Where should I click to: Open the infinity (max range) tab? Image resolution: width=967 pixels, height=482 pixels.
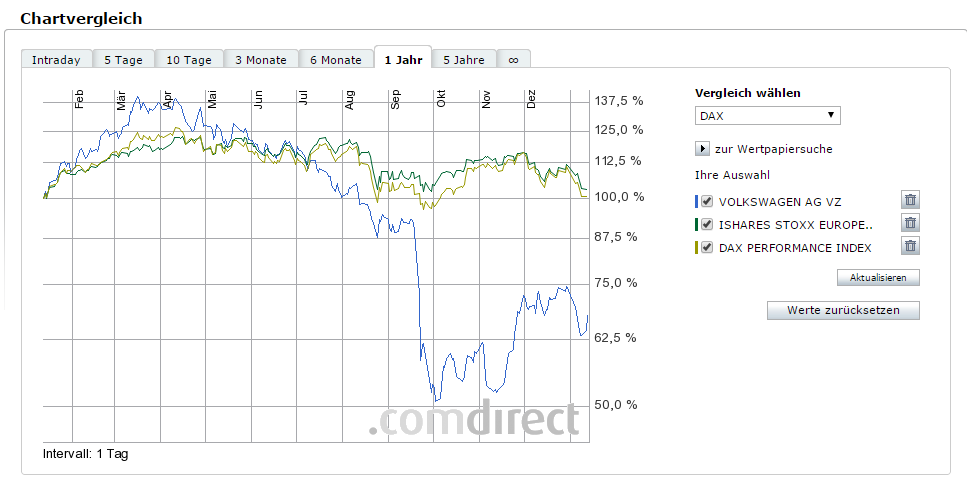click(x=514, y=60)
